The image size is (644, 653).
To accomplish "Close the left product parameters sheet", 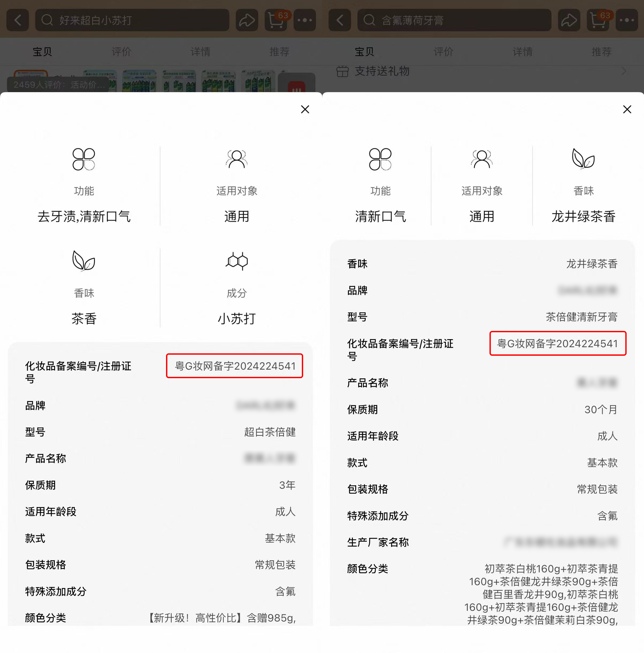I will [x=305, y=109].
